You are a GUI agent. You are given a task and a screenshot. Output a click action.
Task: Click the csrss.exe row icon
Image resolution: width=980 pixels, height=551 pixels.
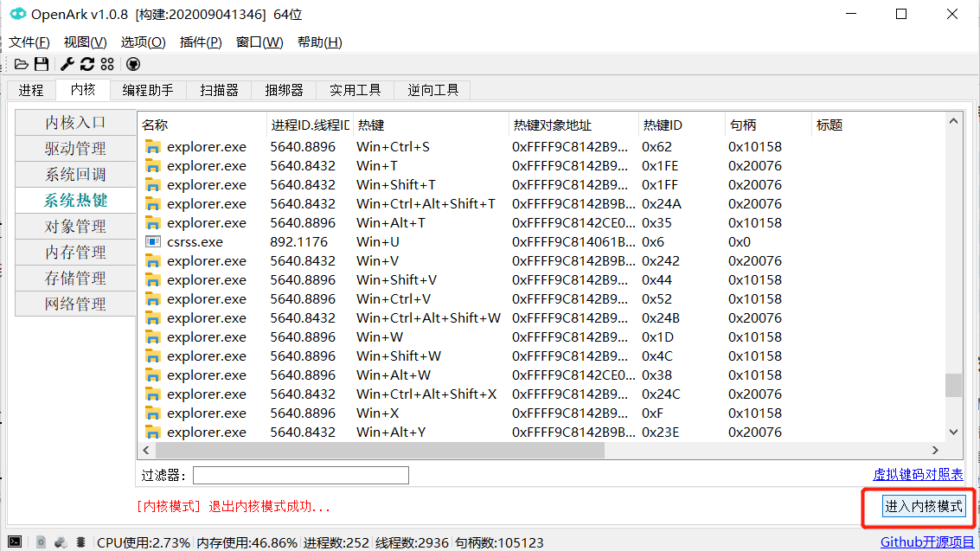(x=153, y=242)
